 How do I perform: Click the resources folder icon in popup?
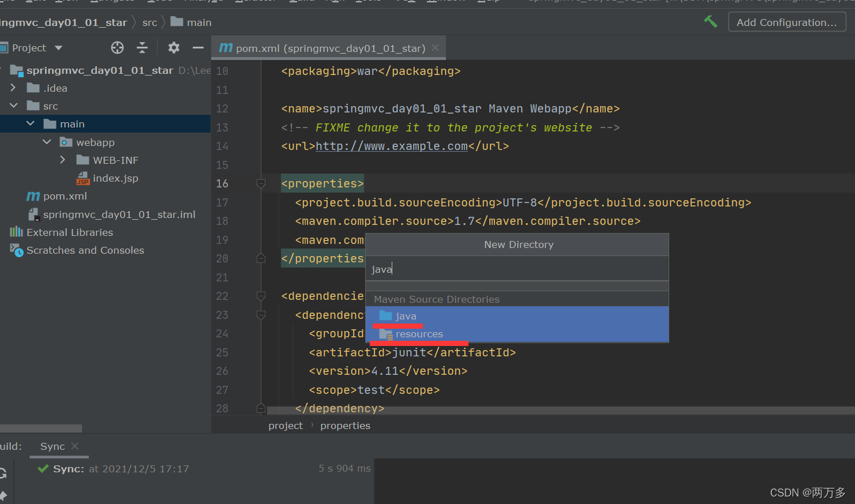tap(386, 334)
